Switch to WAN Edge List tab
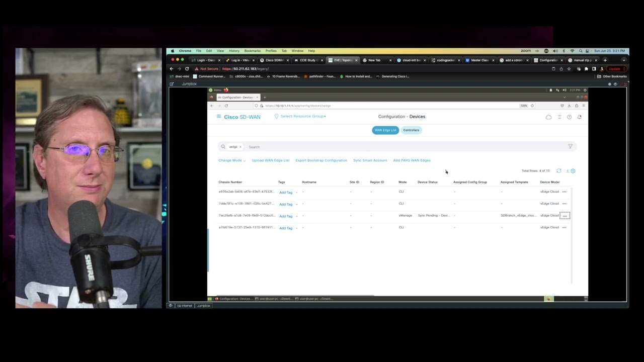 [x=385, y=130]
